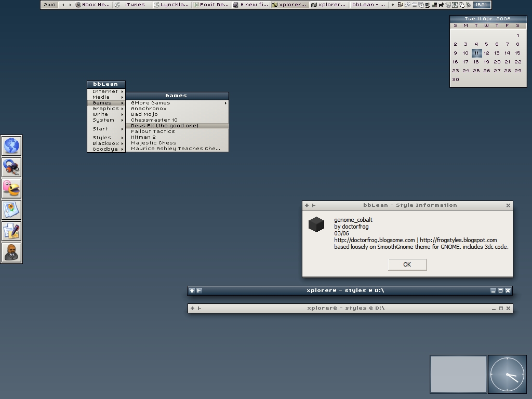Image resolution: width=532 pixels, height=399 pixels.
Task: Launch the headphones media icon in the dock
Action: point(11,167)
